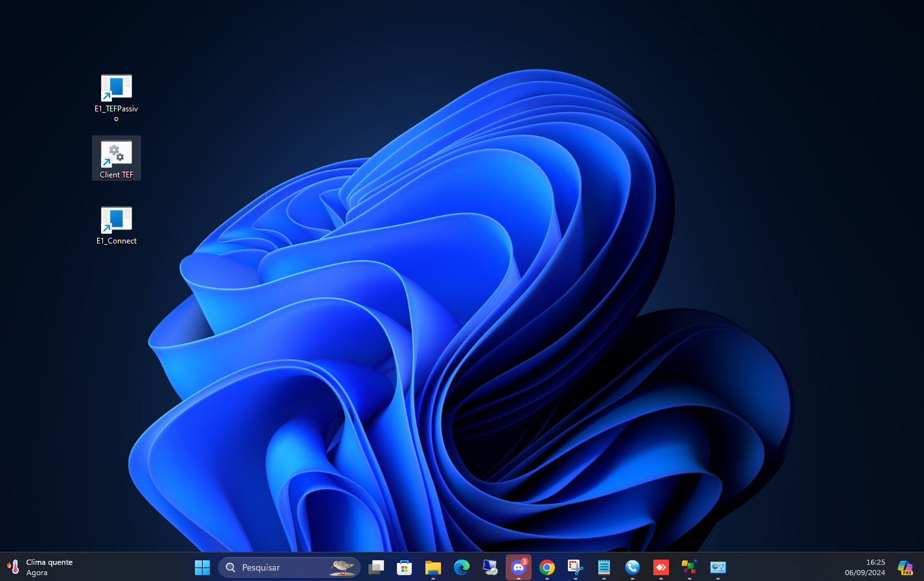Open Snipping Tool from the taskbar

[576, 567]
